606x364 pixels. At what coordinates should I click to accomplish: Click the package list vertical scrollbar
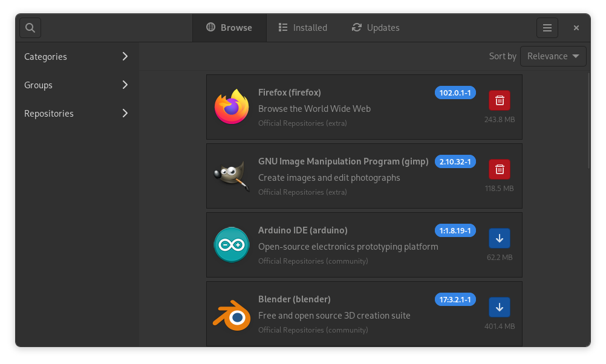click(588, 120)
